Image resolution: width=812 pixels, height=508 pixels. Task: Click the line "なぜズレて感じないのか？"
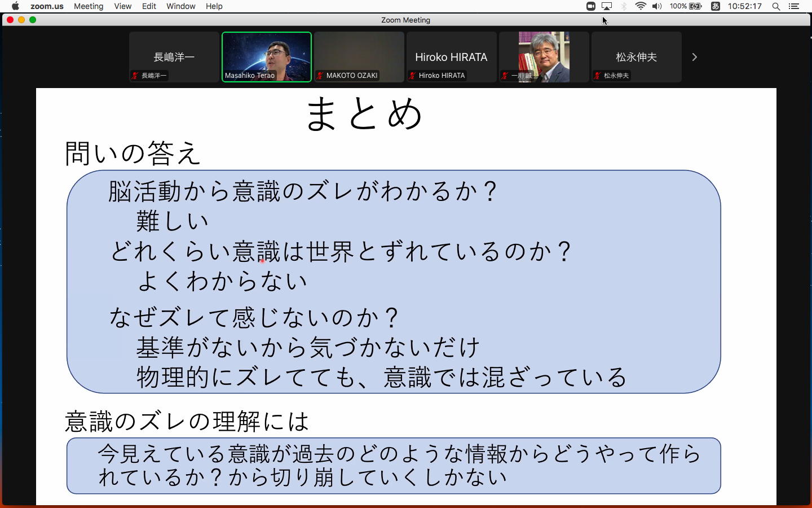pyautogui.click(x=254, y=317)
